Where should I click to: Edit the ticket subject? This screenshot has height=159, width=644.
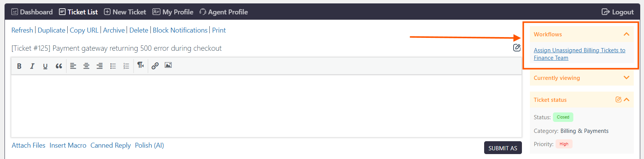pos(517,48)
